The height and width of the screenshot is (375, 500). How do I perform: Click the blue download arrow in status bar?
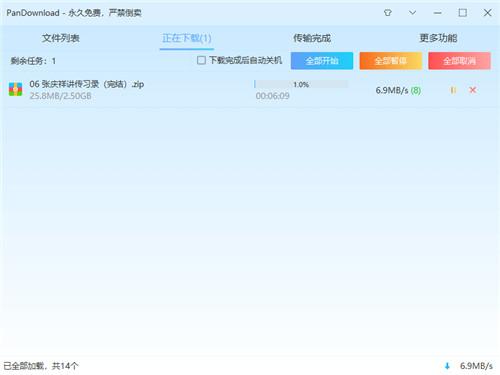click(x=447, y=366)
